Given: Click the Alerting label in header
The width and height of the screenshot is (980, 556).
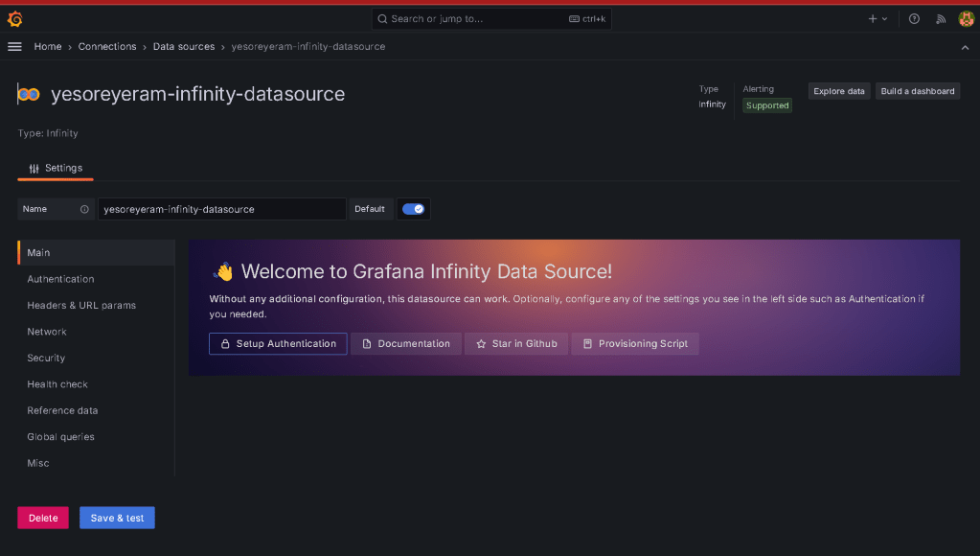Looking at the screenshot, I should coord(758,89).
